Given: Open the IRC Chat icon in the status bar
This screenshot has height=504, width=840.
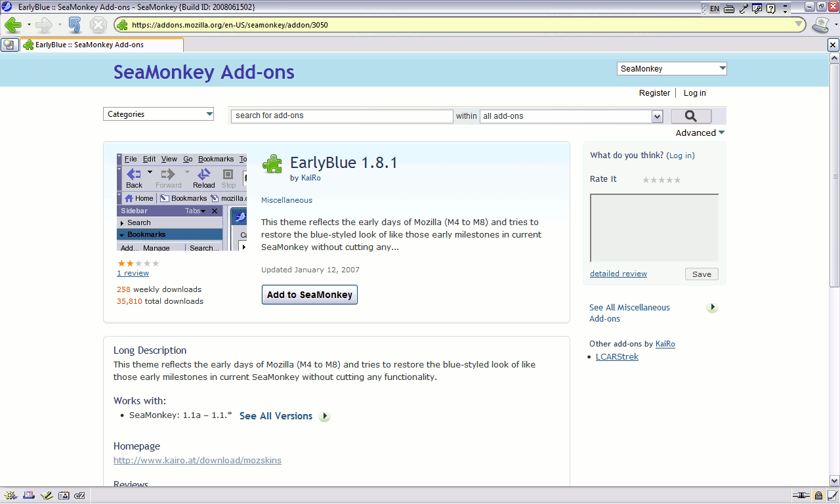Looking at the screenshot, I should tap(80, 495).
